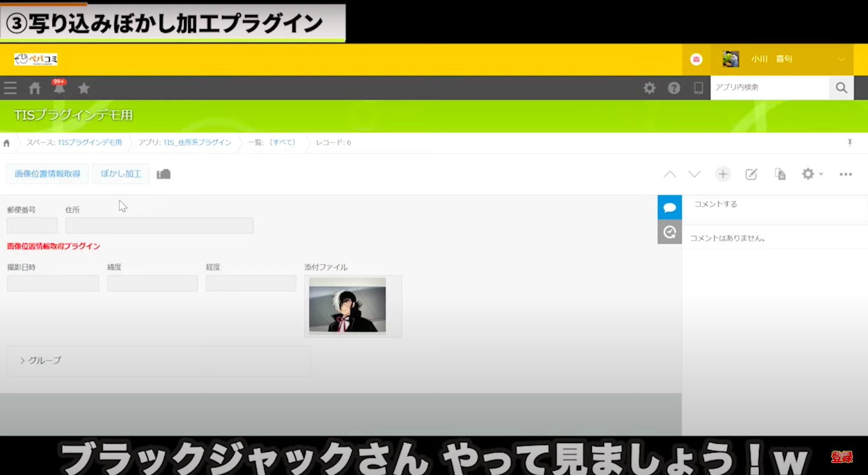Open the record settings gear dropdown
Viewport: 868px width, 475px height.
tap(811, 174)
